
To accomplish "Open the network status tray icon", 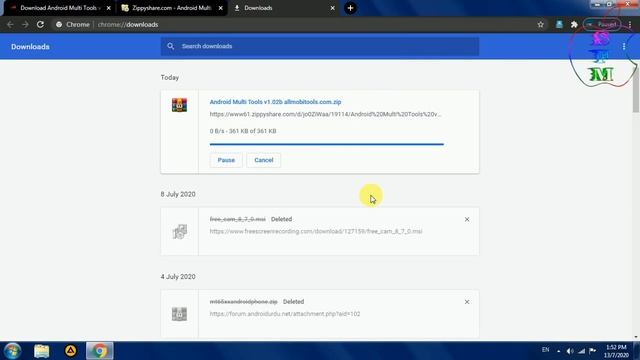I will point(582,351).
